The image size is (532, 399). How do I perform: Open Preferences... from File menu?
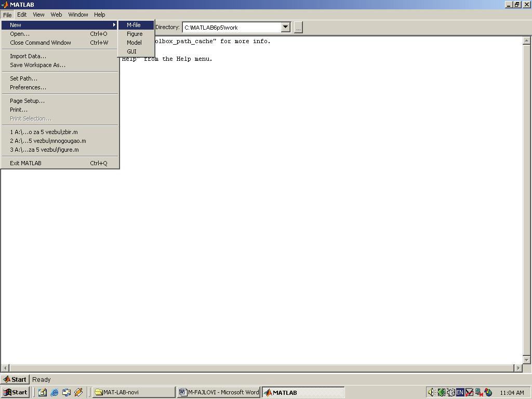coord(60,87)
